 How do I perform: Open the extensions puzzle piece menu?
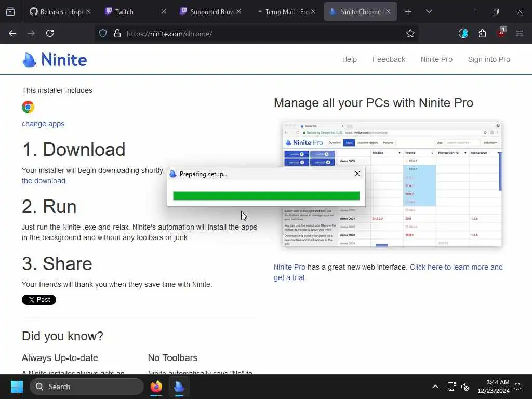pos(482,33)
